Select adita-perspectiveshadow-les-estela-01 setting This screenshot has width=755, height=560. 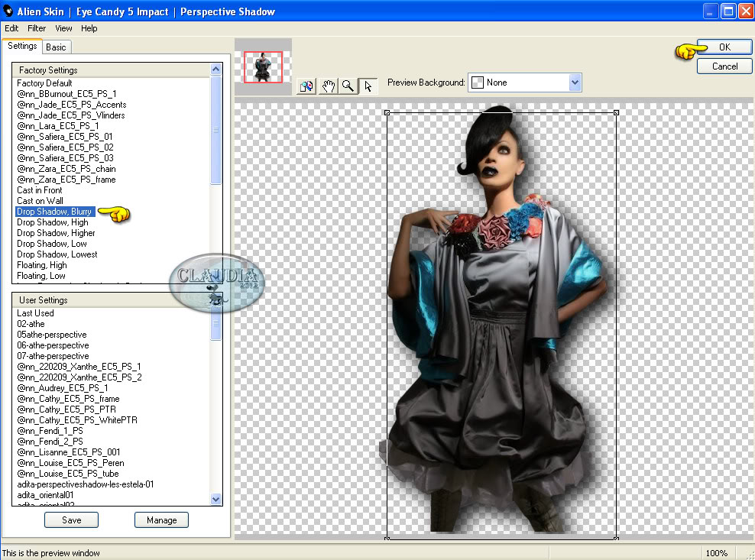86,484
